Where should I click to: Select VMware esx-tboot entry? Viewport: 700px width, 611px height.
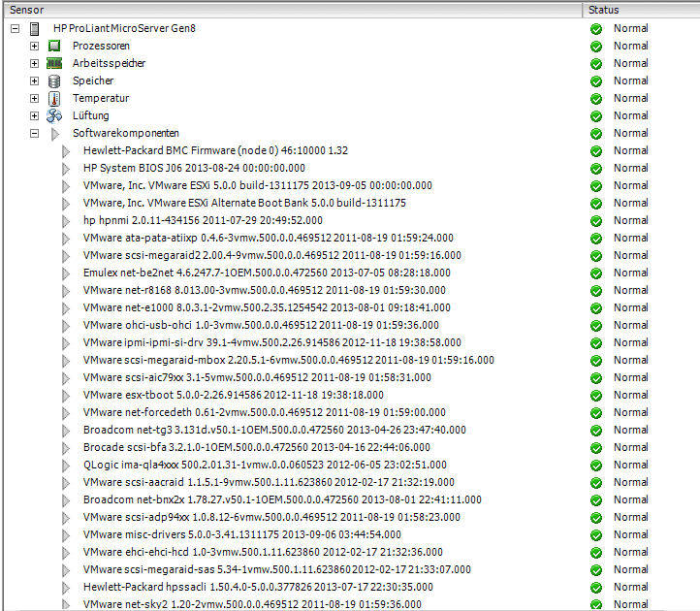(x=234, y=395)
